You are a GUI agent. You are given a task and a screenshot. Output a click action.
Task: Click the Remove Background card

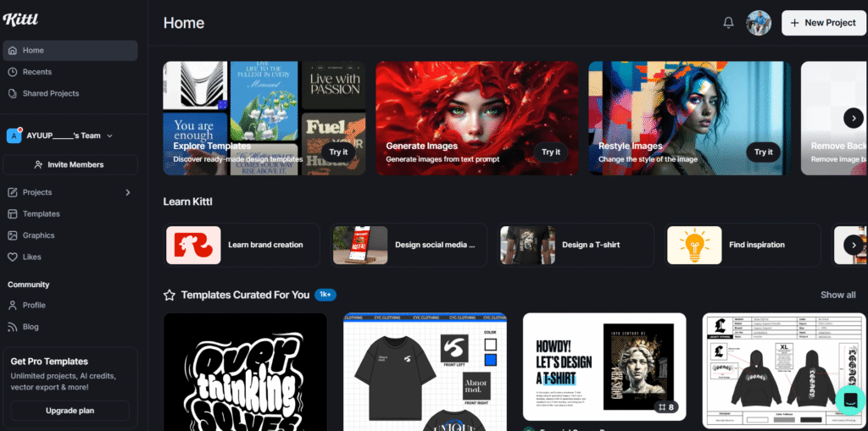click(834, 118)
